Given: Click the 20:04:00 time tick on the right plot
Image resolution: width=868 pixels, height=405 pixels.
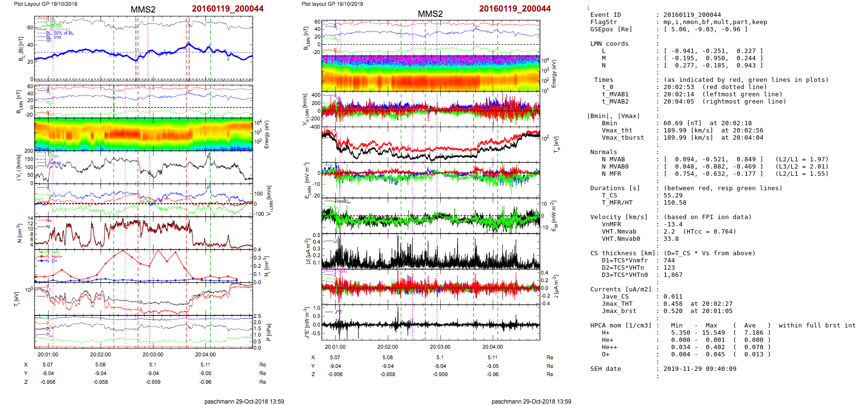Looking at the screenshot, I should click(x=493, y=347).
